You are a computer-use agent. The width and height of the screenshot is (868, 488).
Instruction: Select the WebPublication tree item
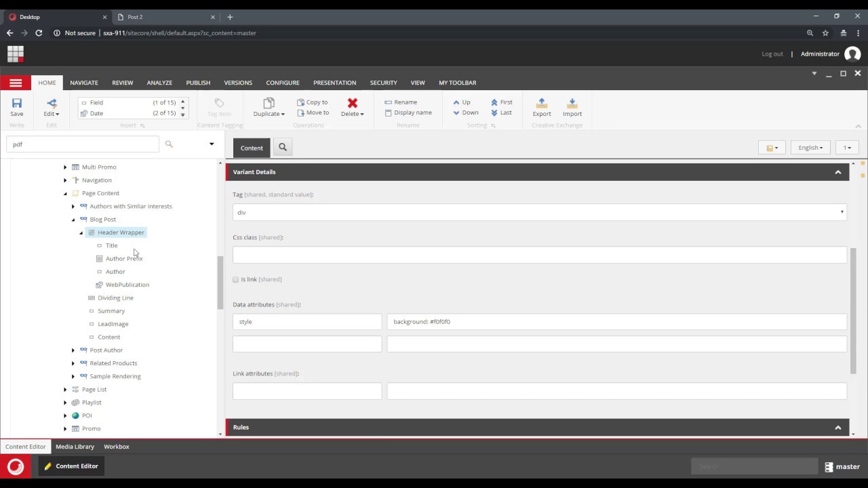coord(127,285)
